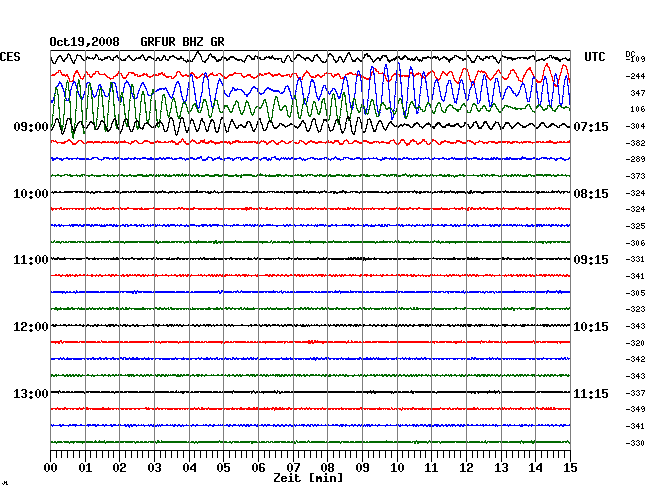The image size is (650, 494).
Task: Click minute tick label "00" on axis
Action: tap(51, 468)
